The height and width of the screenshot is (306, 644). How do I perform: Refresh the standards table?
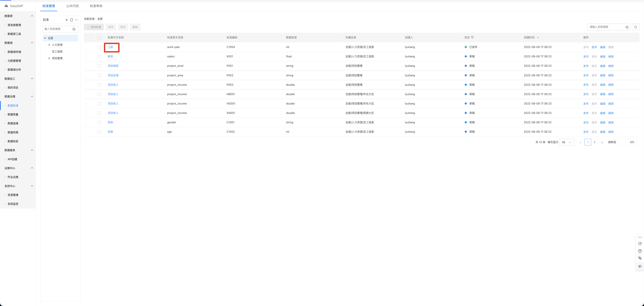[x=636, y=27]
